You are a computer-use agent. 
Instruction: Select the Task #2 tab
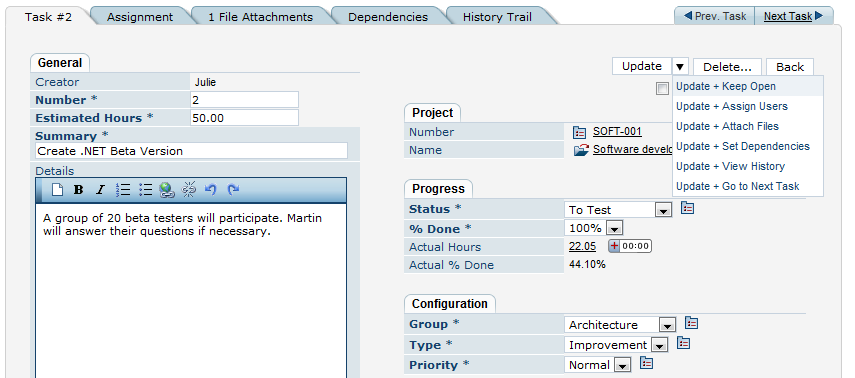48,16
